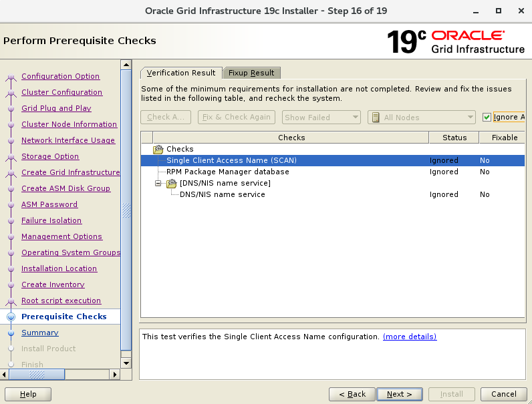
Task: Click the Checks root folder icon
Action: click(x=158, y=149)
